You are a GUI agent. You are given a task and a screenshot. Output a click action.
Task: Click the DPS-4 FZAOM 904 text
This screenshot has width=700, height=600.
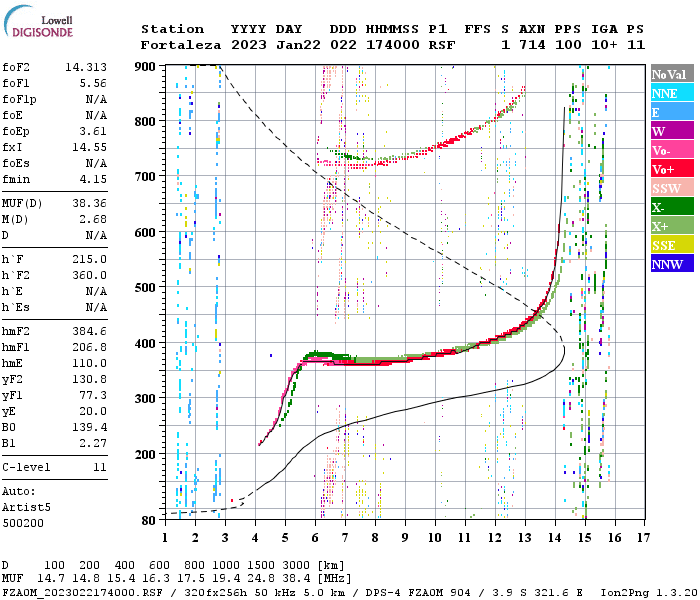coord(417,593)
